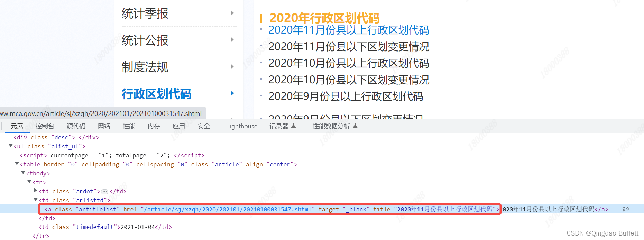Select the closing </tr> DOM line
The image size is (644, 240).
tap(40, 236)
